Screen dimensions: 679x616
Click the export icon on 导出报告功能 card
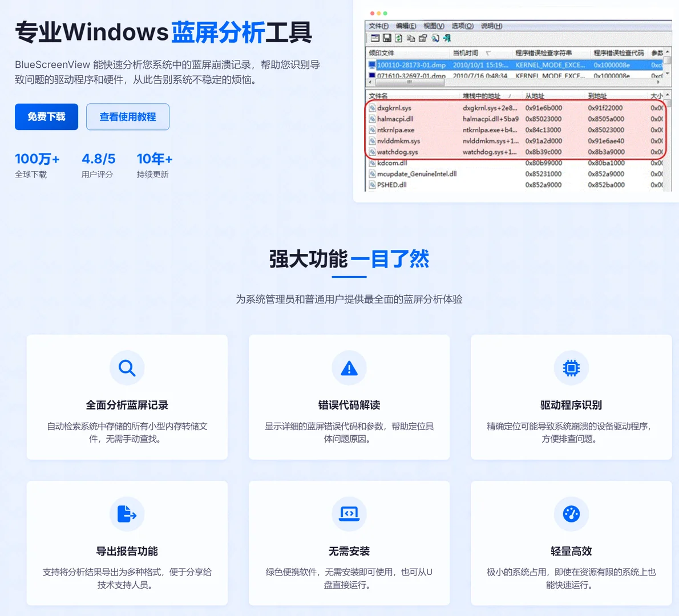click(x=127, y=514)
